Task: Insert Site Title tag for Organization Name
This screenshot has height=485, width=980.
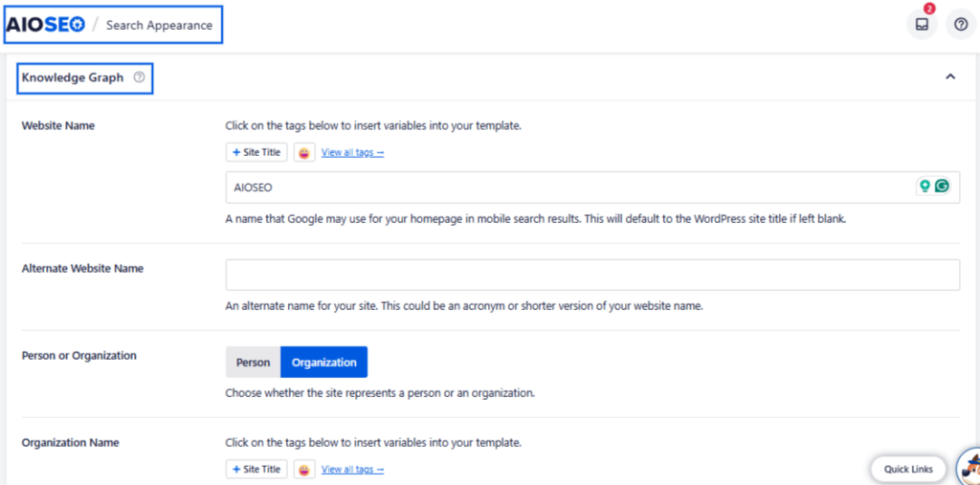Action: pos(256,469)
